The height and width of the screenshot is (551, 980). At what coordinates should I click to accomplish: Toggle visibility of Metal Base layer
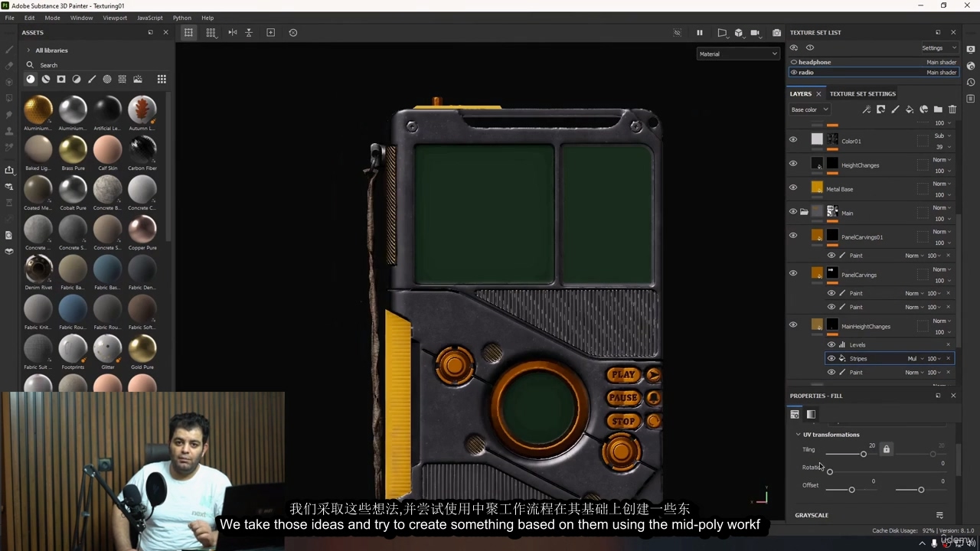pos(793,187)
